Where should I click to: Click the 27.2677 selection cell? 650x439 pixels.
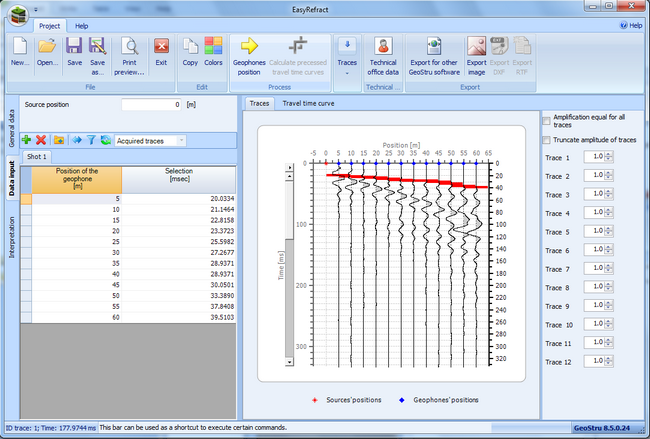click(179, 253)
